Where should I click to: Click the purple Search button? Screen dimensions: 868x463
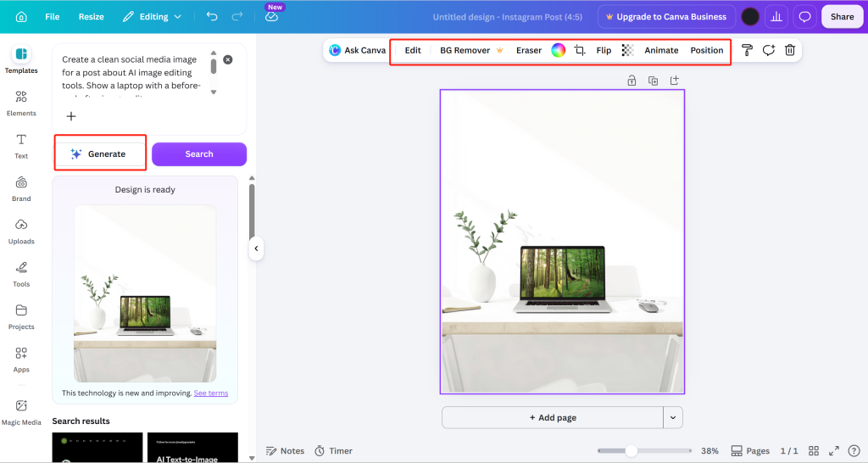199,154
